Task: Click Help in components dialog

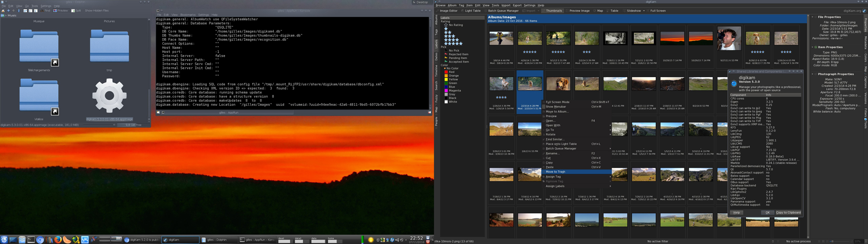Action: click(736, 213)
